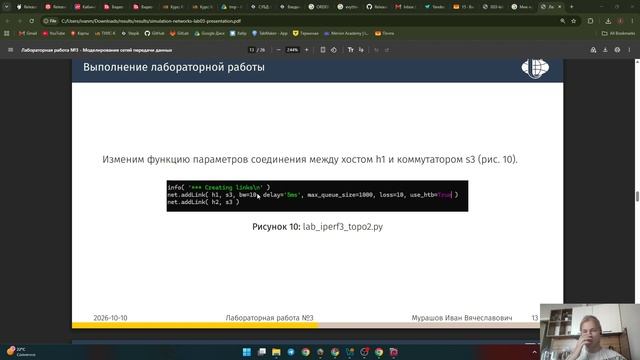Open the browser profile avatar
Image resolution: width=640 pixels, height=360 pixels.
pyautogui.click(x=620, y=21)
